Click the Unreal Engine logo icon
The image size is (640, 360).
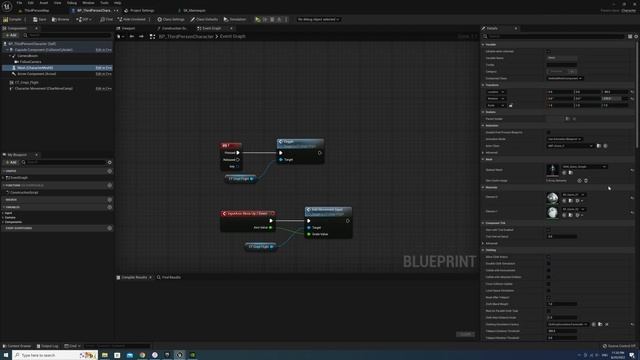tap(7, 7)
